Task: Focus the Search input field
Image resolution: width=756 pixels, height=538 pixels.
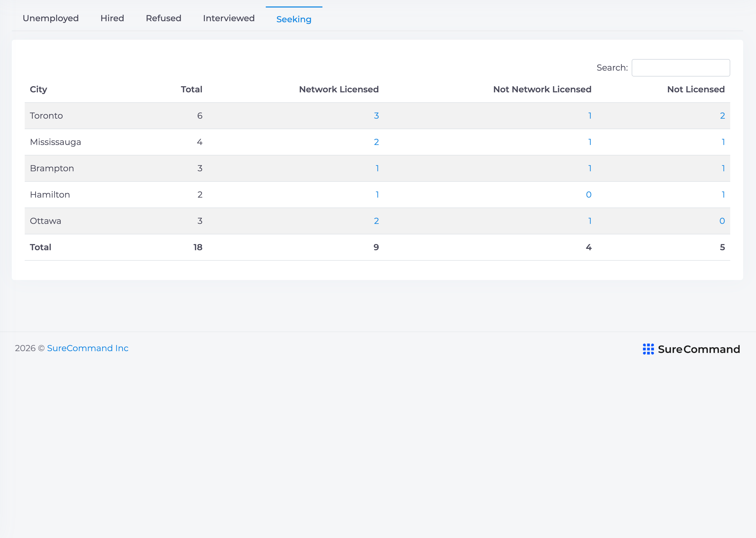Action: pos(681,68)
